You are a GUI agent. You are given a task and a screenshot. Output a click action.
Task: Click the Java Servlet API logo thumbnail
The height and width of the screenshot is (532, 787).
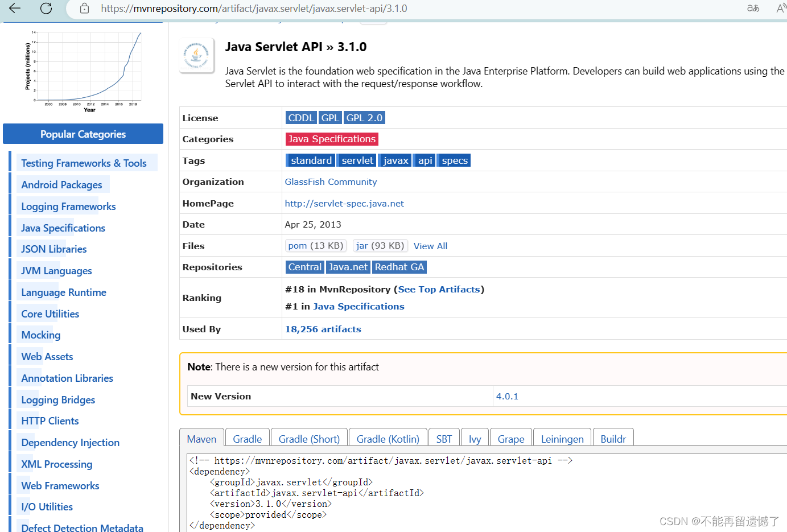click(x=197, y=56)
